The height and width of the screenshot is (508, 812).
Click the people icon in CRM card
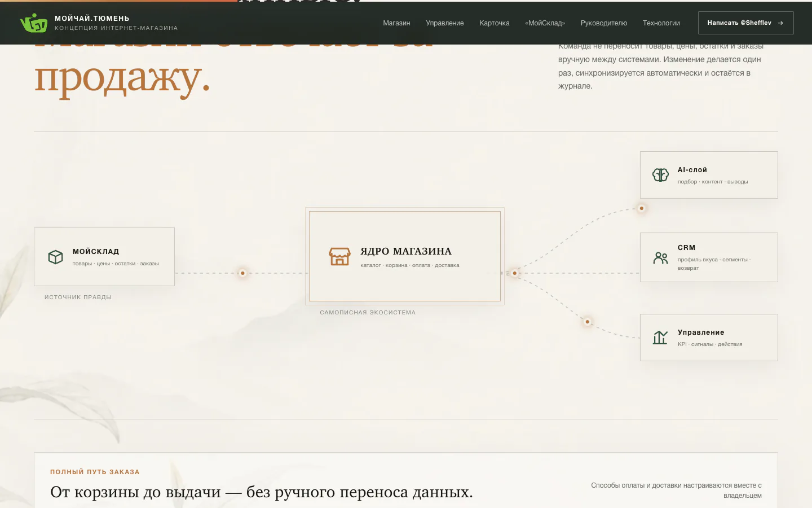tap(660, 258)
